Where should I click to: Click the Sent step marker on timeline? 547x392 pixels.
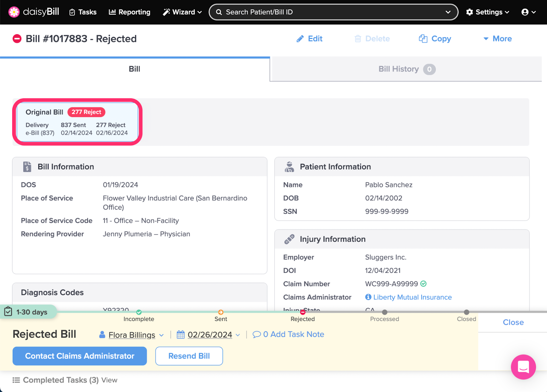221,312
